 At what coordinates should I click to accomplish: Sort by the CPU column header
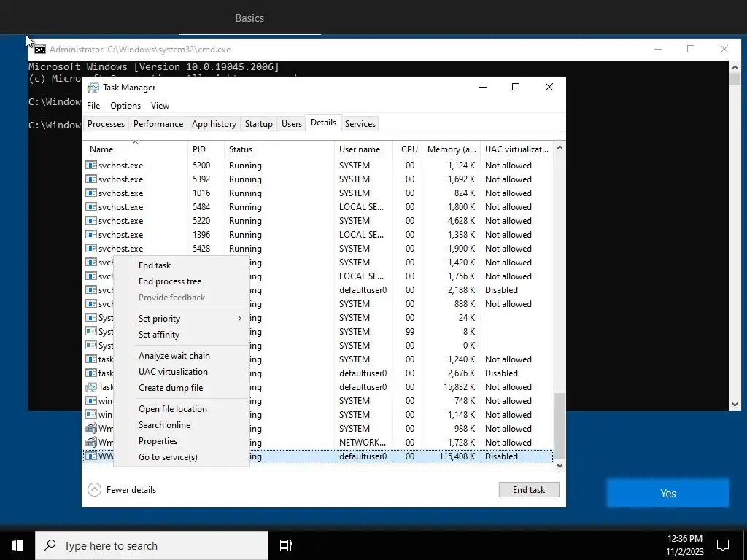click(x=409, y=149)
